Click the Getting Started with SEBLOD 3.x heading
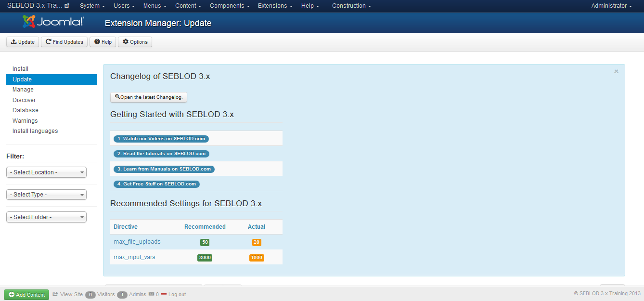 point(172,114)
